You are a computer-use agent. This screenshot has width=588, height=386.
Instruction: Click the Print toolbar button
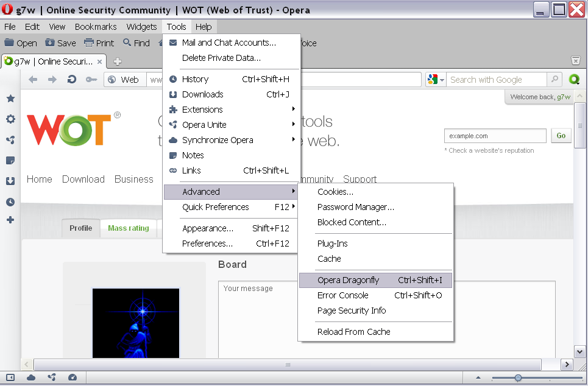tap(99, 43)
